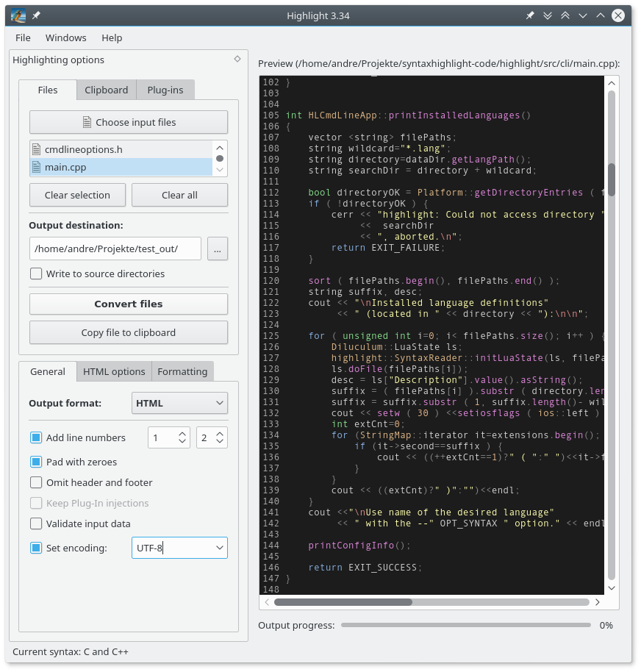641x672 pixels.
Task: Click EXIT_SUCCESS on line 146
Action: coord(383,568)
